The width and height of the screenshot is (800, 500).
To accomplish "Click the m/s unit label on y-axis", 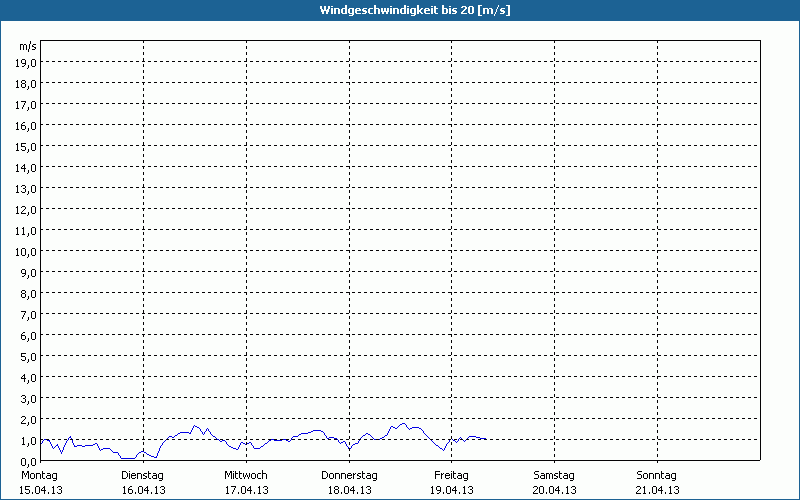I will click(x=28, y=46).
